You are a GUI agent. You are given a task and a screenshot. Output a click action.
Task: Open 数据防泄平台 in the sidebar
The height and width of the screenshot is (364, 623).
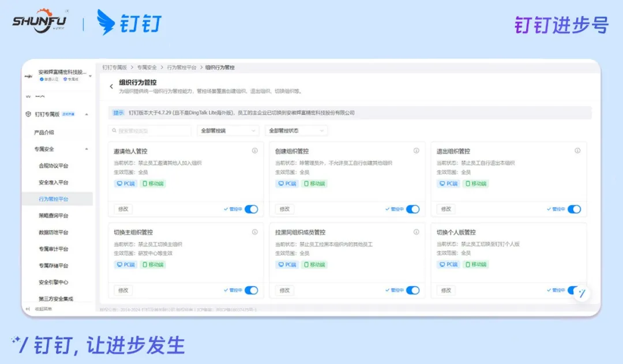coord(53,232)
